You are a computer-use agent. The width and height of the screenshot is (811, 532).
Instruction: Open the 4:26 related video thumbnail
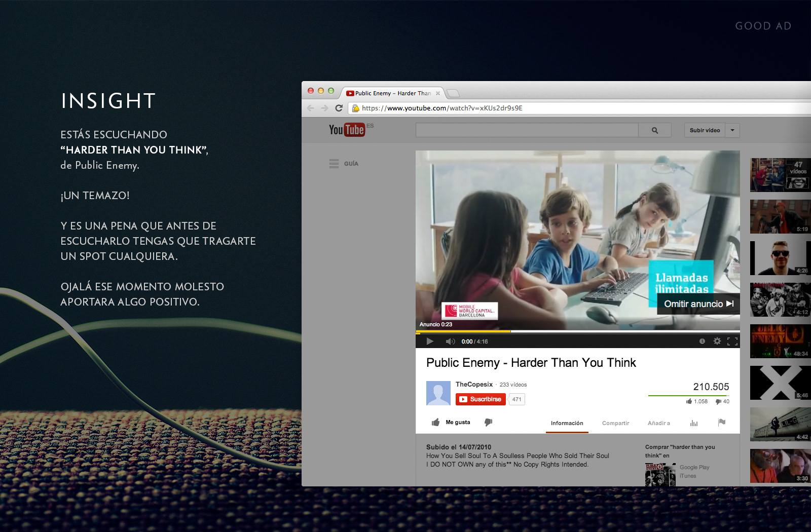point(780,258)
